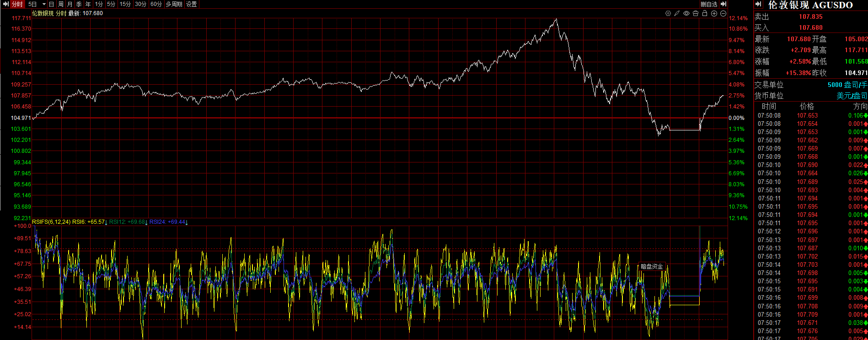Screen dimensions: 868x340
Task: Click the 5000 盎司/手 trading unit
Action: click(847, 85)
